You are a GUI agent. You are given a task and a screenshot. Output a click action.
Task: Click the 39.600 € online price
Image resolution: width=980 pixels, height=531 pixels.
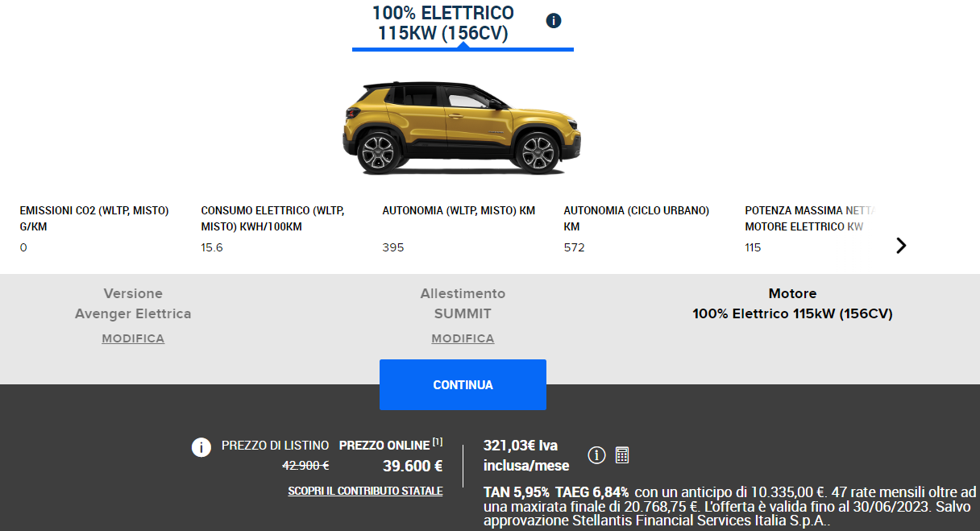[412, 466]
